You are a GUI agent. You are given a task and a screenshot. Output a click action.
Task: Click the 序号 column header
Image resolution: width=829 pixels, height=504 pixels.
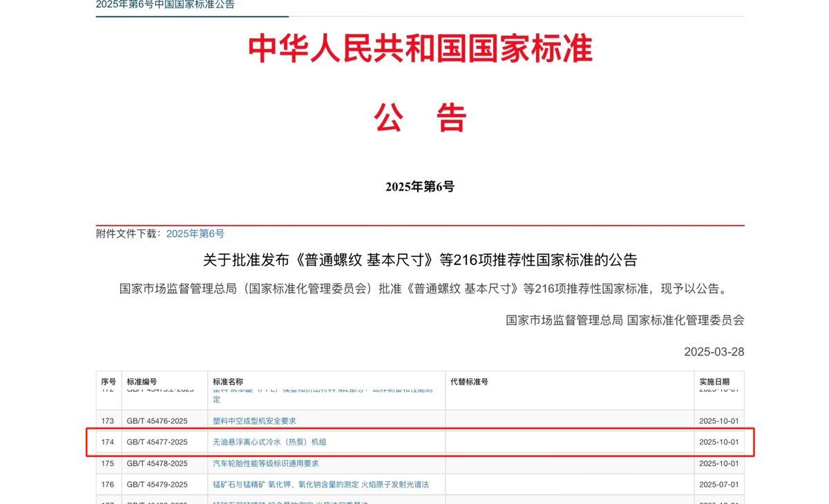[x=108, y=382]
